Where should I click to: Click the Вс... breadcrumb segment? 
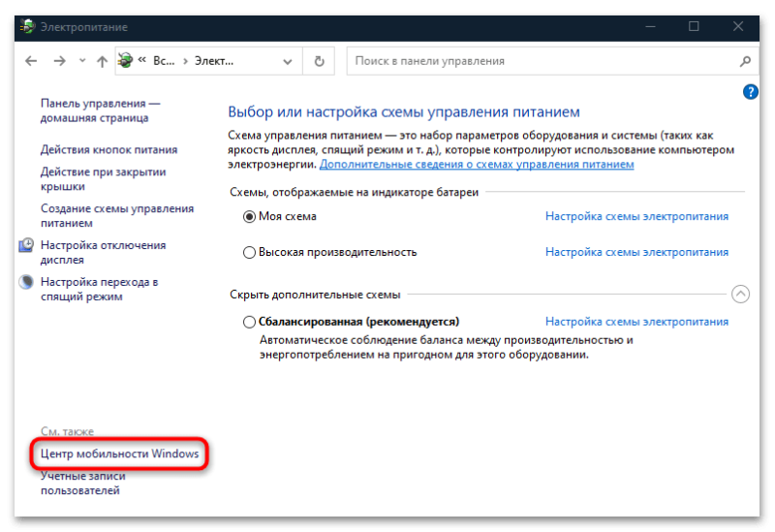pos(164,61)
